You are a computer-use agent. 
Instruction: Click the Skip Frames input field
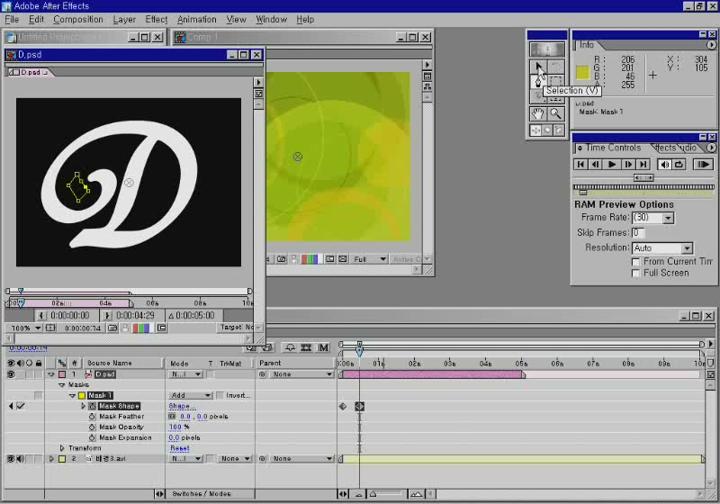click(638, 233)
